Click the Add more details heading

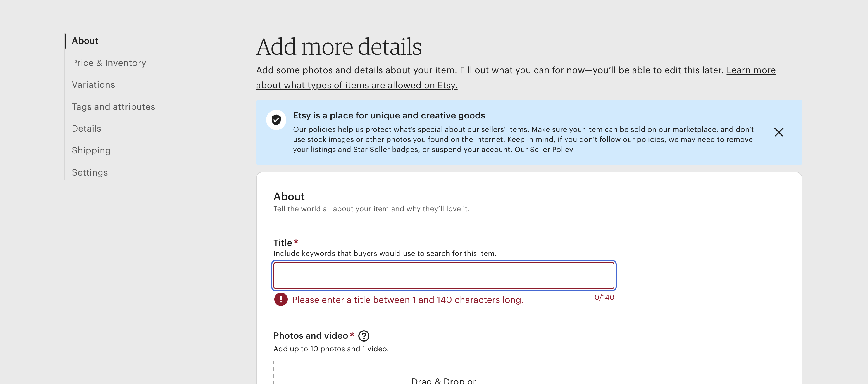tap(339, 46)
